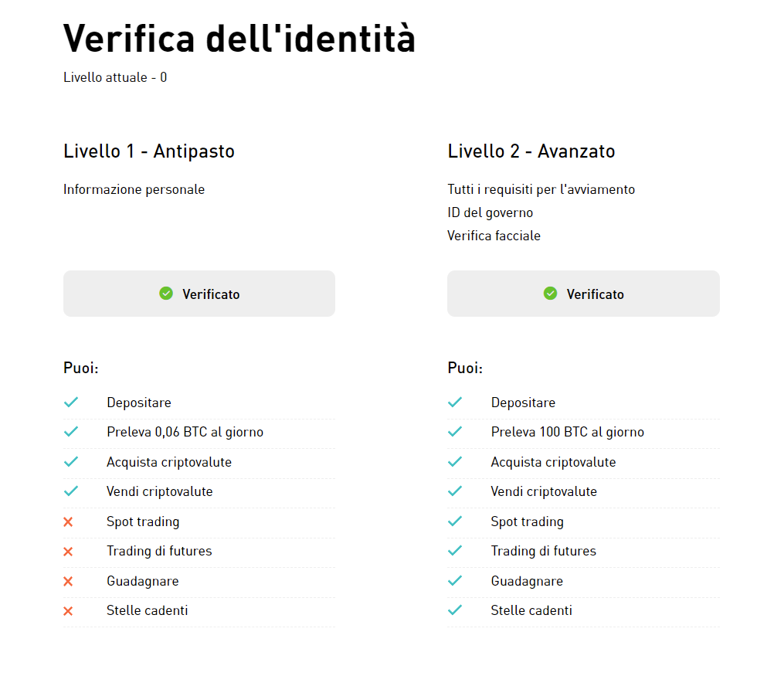This screenshot has width=784, height=676.
Task: Click the green checkmark next to Depositare Level 1
Action: coord(72,403)
